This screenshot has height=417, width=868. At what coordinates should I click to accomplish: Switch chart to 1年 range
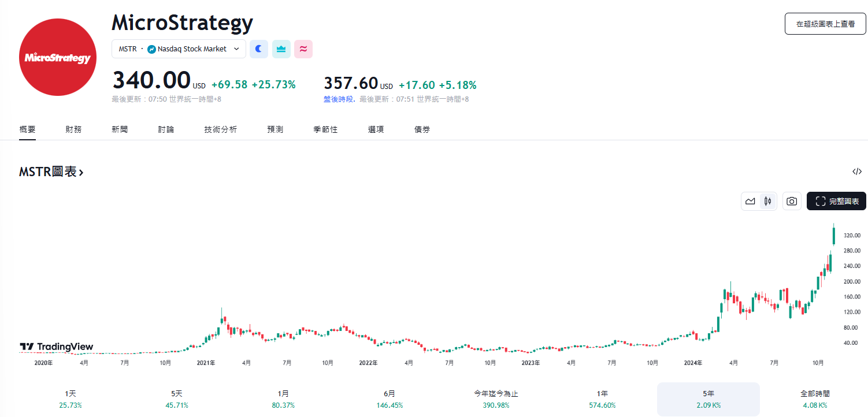coord(601,399)
